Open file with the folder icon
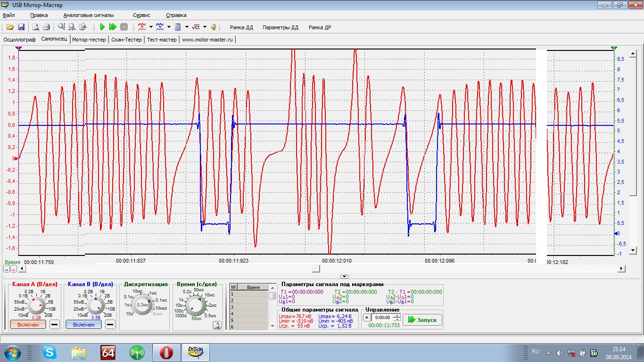This screenshot has width=644, height=362. 10,27
